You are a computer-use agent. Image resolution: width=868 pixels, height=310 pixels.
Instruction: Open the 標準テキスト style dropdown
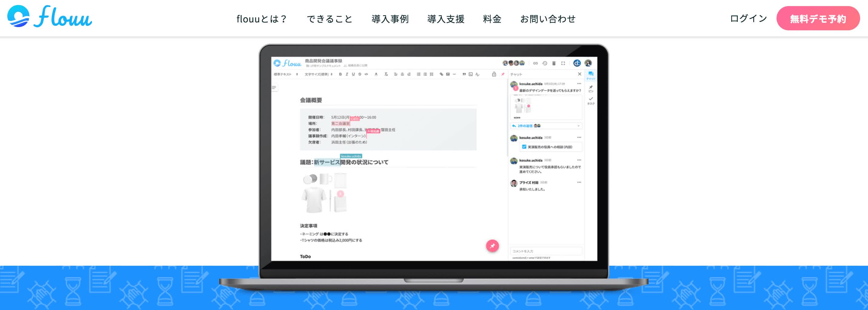click(x=286, y=74)
